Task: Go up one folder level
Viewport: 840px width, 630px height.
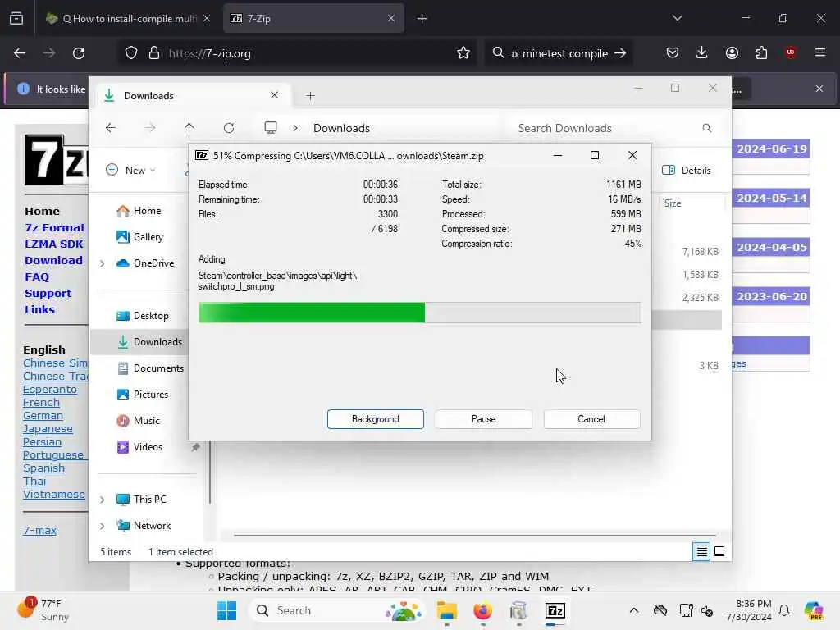Action: point(189,128)
